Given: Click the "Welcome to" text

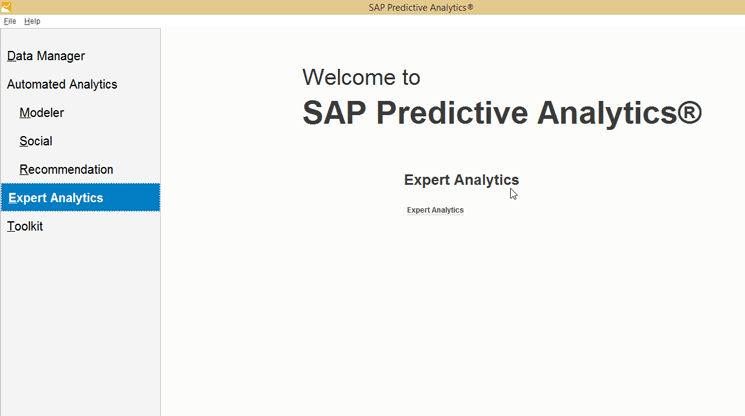Looking at the screenshot, I should click(361, 77).
